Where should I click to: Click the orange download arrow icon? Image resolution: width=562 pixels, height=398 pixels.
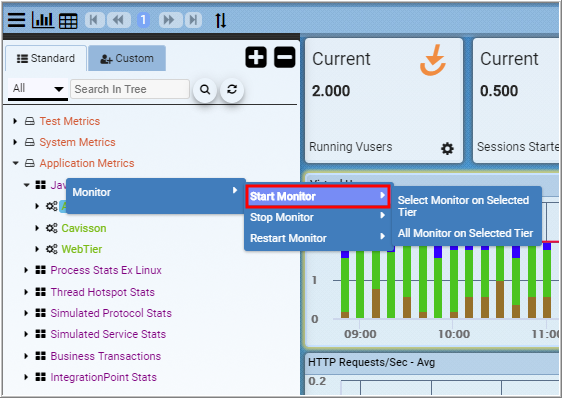pos(433,60)
